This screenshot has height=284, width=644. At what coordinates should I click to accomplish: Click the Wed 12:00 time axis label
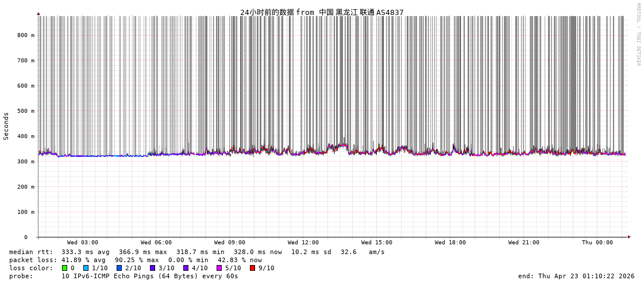click(x=303, y=243)
